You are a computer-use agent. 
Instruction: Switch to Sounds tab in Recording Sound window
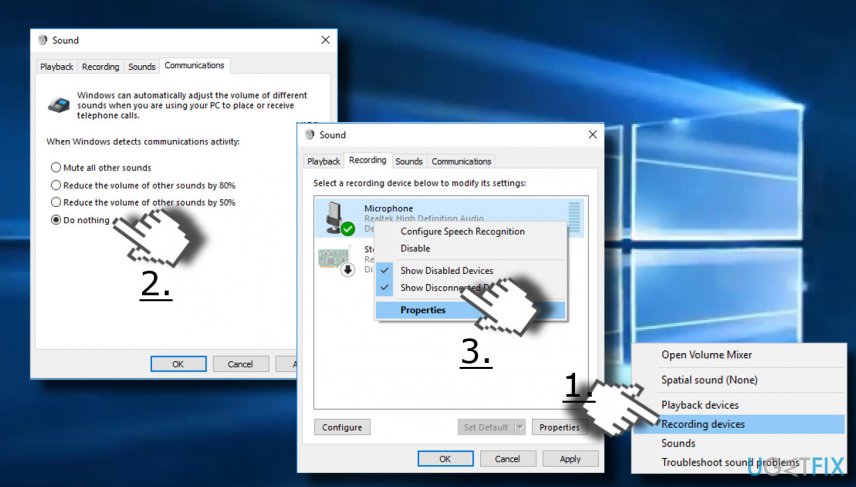pos(409,162)
